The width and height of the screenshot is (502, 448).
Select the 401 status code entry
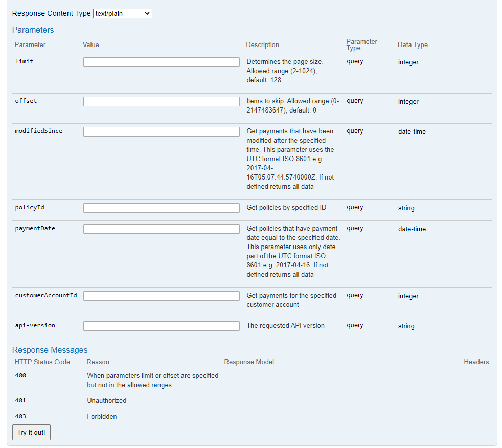point(20,401)
